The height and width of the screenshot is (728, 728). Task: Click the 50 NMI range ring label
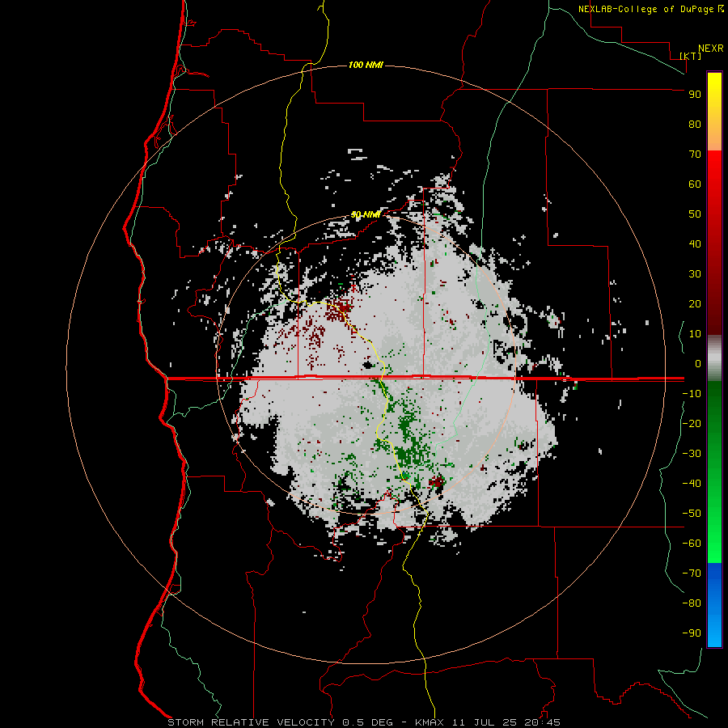(x=366, y=214)
